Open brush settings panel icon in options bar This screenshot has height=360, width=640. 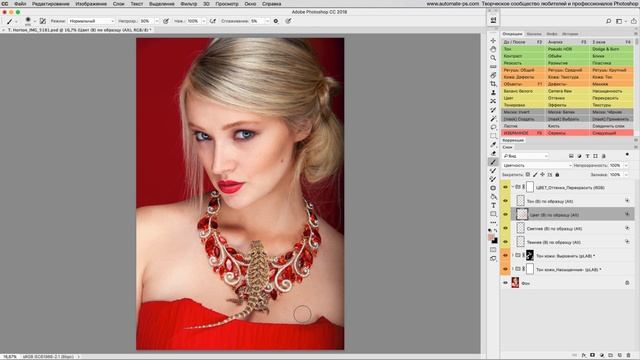pos(42,21)
